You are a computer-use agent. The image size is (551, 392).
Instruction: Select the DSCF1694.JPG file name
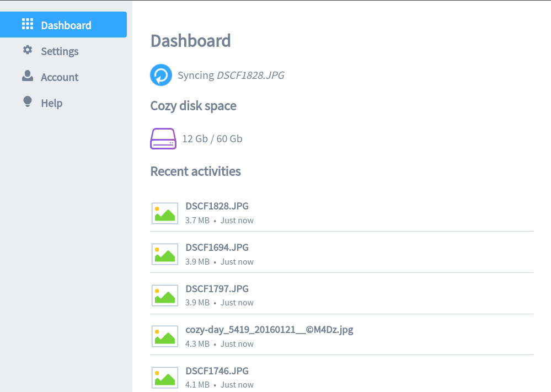pyautogui.click(x=217, y=248)
